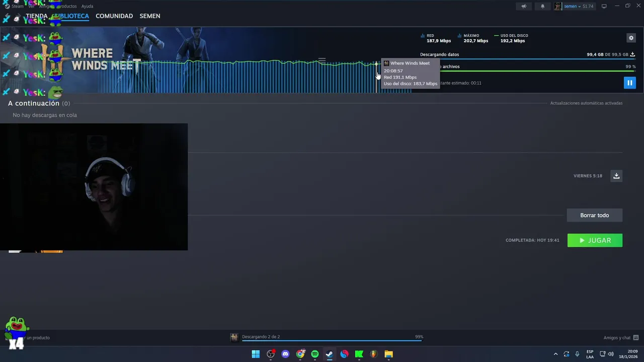Open the TIENDA tab

tap(37, 16)
